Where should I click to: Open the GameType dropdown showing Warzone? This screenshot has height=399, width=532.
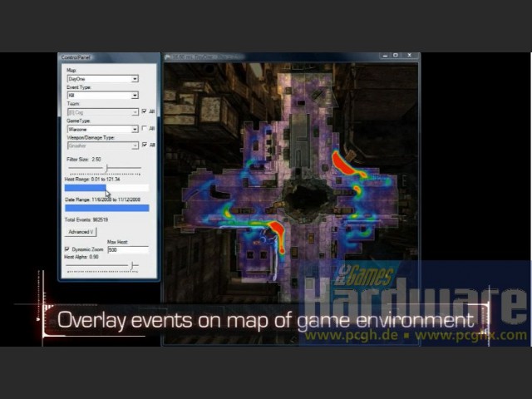pos(102,130)
